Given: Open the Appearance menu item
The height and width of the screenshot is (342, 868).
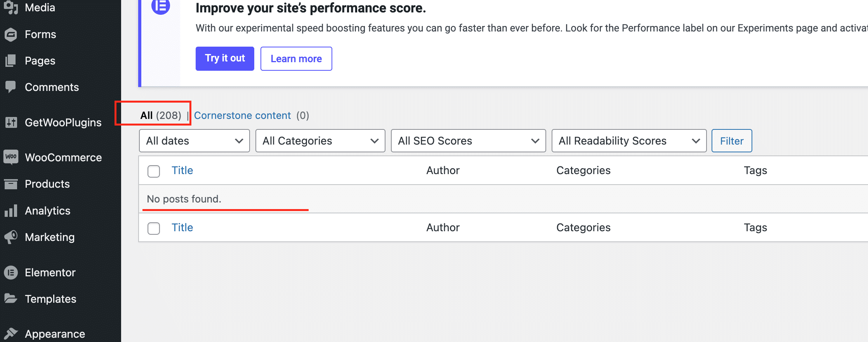Looking at the screenshot, I should [x=55, y=334].
